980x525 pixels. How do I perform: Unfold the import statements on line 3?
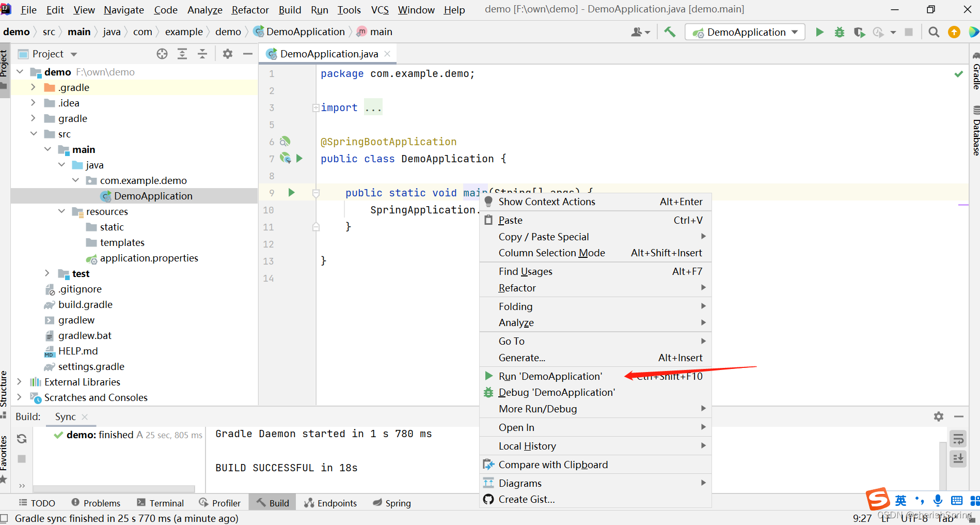tap(315, 108)
